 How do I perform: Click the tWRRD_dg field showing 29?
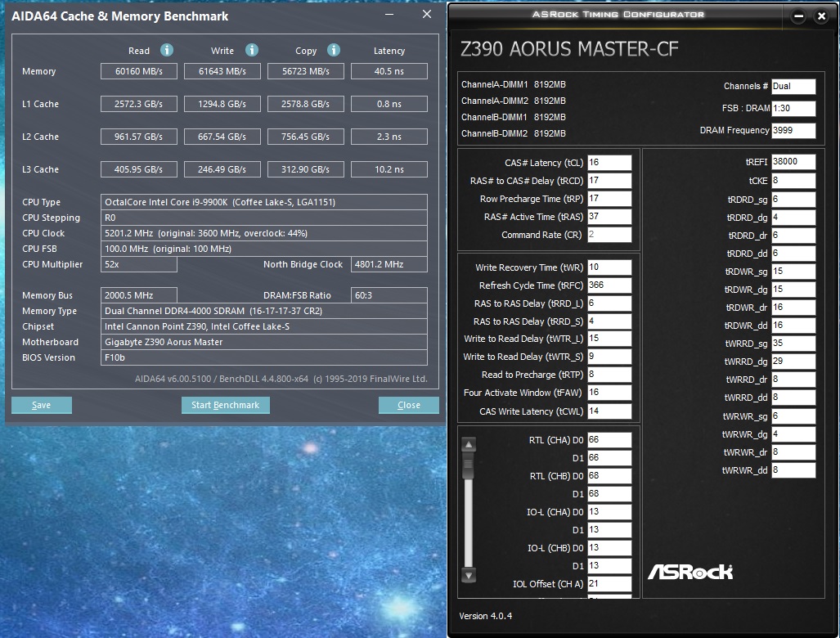click(793, 362)
